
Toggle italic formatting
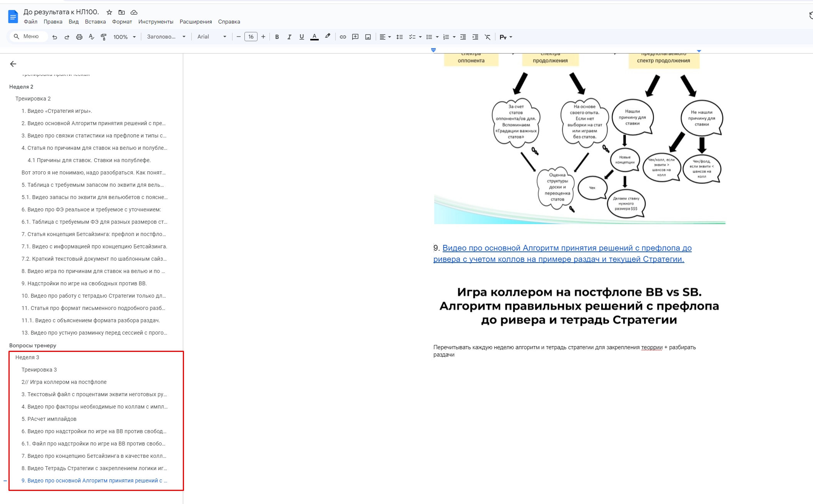point(289,37)
